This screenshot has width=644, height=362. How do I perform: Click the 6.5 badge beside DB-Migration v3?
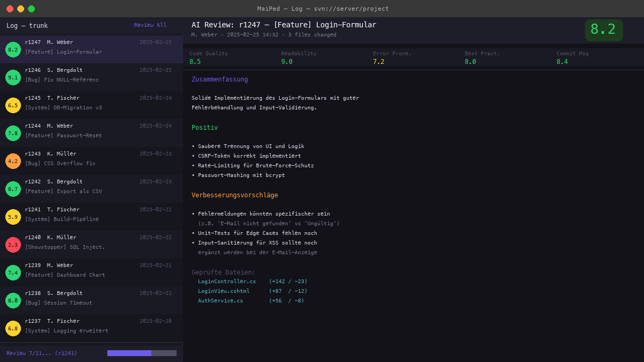pos(13,105)
